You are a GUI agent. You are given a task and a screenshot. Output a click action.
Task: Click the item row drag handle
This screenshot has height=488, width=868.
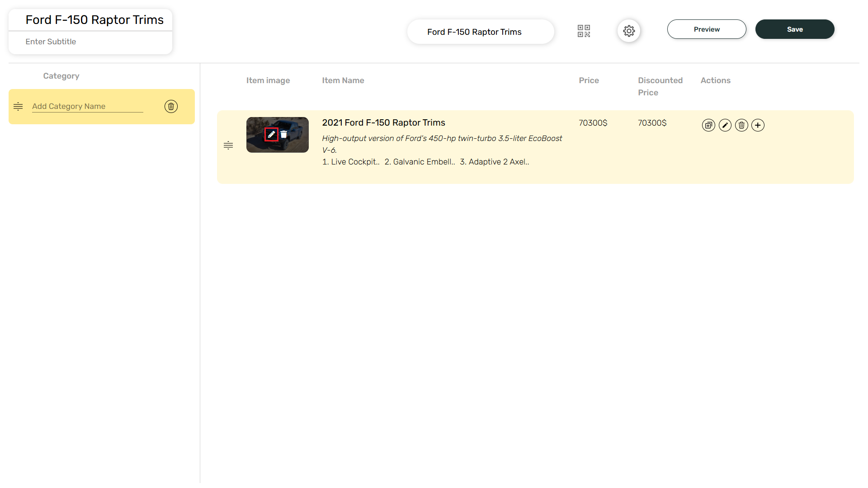(228, 145)
